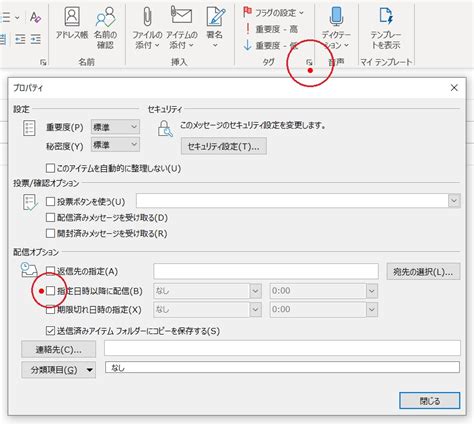Enable 返信先の指定(A) checkbox
This screenshot has width=474, height=426.
(50, 271)
